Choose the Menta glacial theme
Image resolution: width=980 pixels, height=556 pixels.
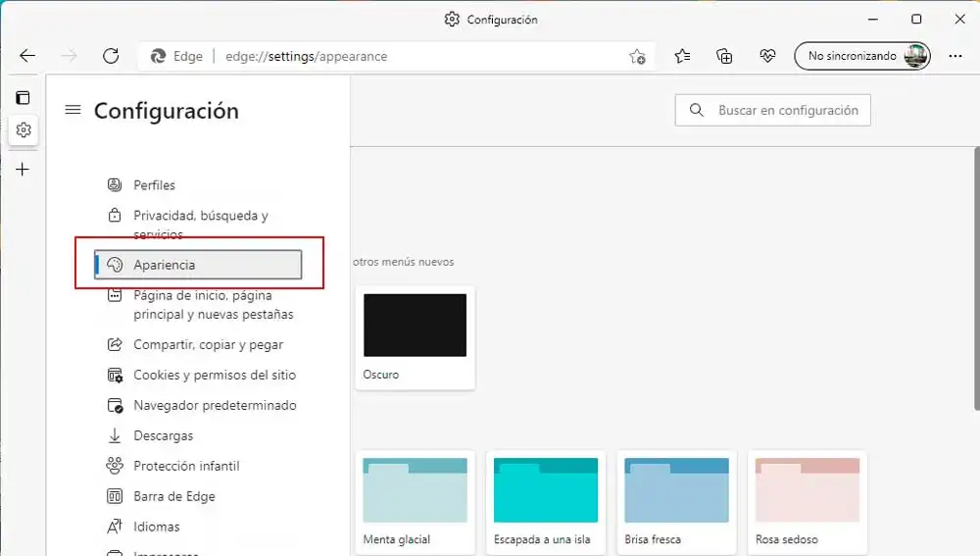415,502
